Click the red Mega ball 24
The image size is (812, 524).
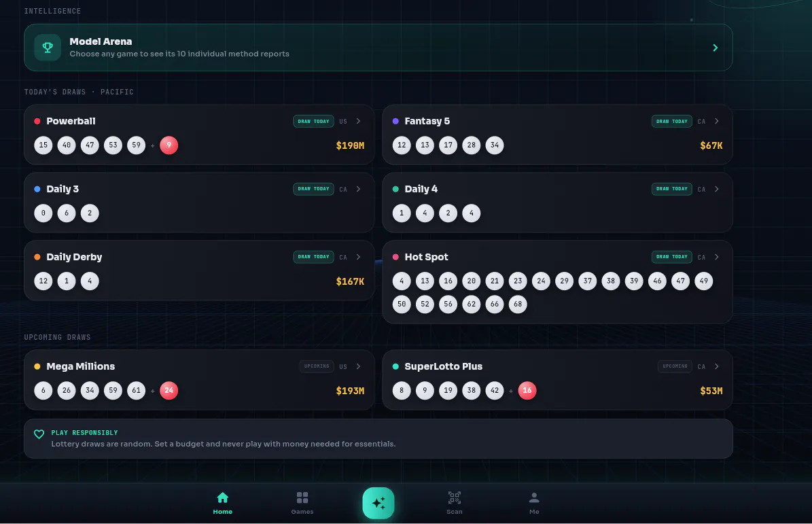point(169,390)
